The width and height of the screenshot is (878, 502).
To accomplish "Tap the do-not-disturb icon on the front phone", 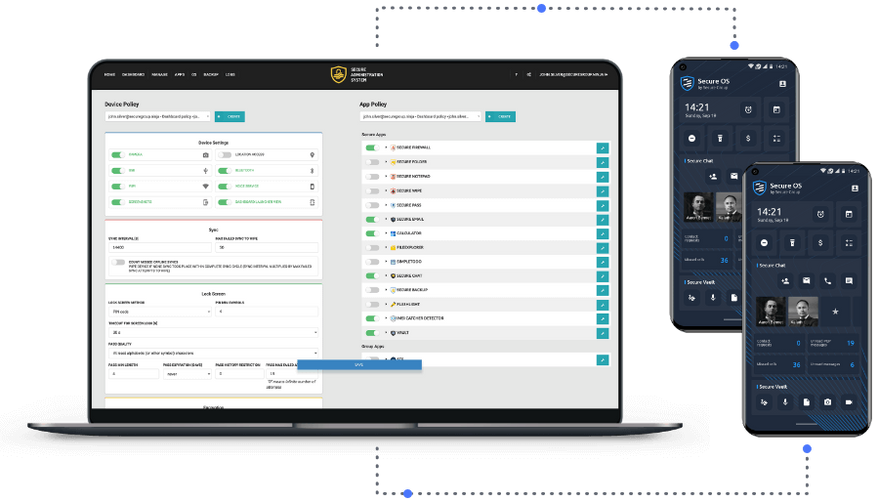I will point(764,243).
